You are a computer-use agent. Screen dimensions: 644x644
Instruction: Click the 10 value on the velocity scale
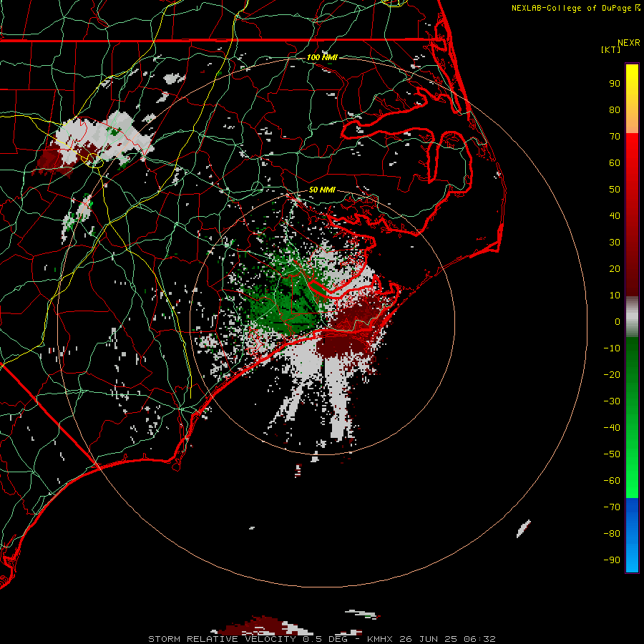tap(615, 296)
